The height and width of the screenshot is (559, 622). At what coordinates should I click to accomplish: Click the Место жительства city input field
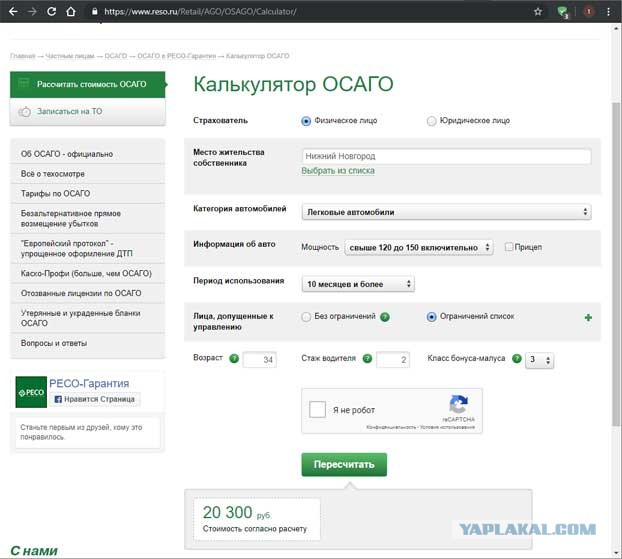[446, 156]
